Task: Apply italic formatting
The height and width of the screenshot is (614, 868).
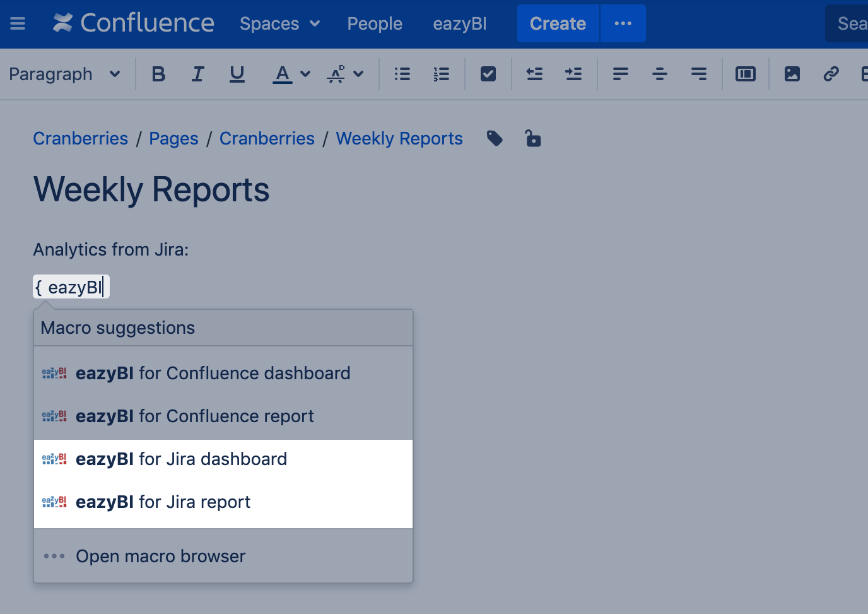Action: click(197, 74)
